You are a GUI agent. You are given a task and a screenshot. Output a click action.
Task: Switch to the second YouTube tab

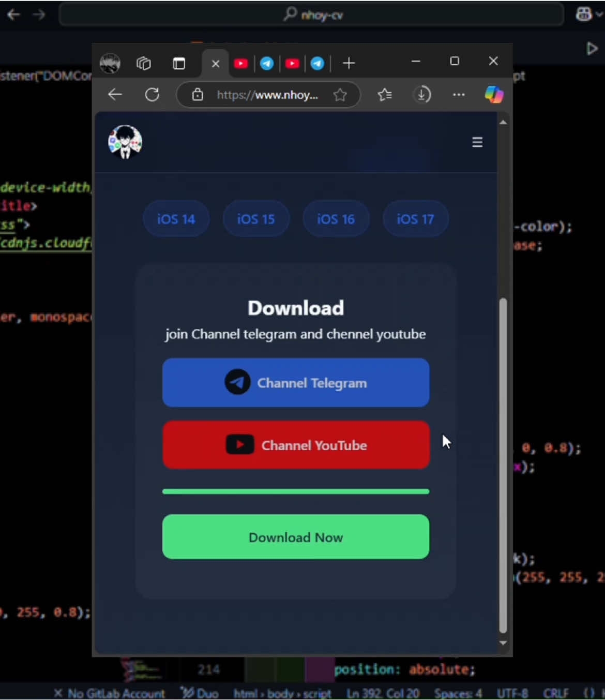click(292, 64)
